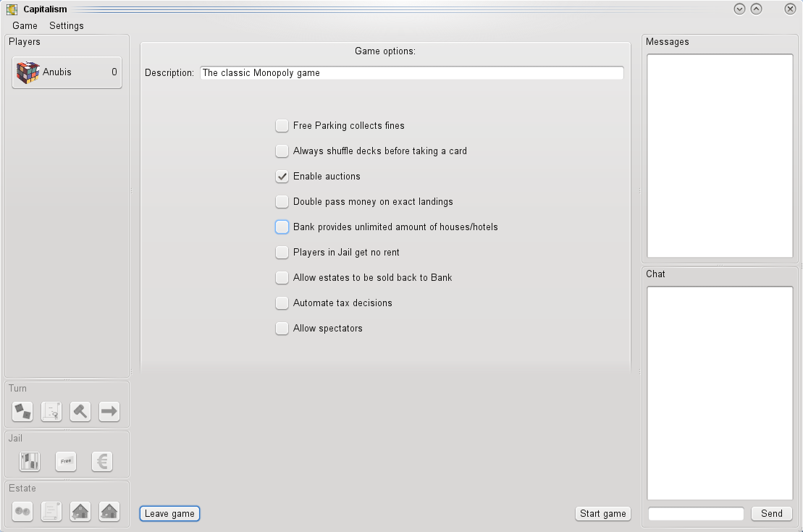Click Anubis's Rubik's cube avatar

[x=28, y=72]
